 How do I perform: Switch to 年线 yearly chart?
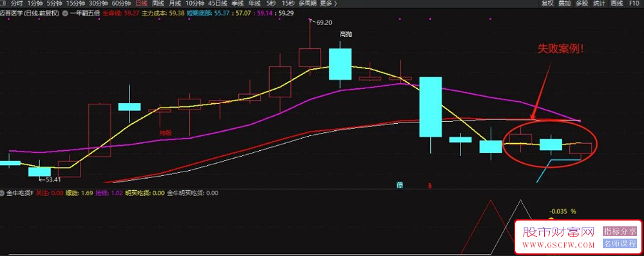254,3
